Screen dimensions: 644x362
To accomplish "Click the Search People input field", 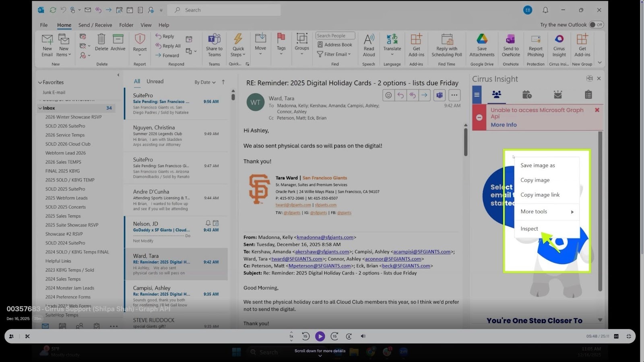I will tap(335, 36).
